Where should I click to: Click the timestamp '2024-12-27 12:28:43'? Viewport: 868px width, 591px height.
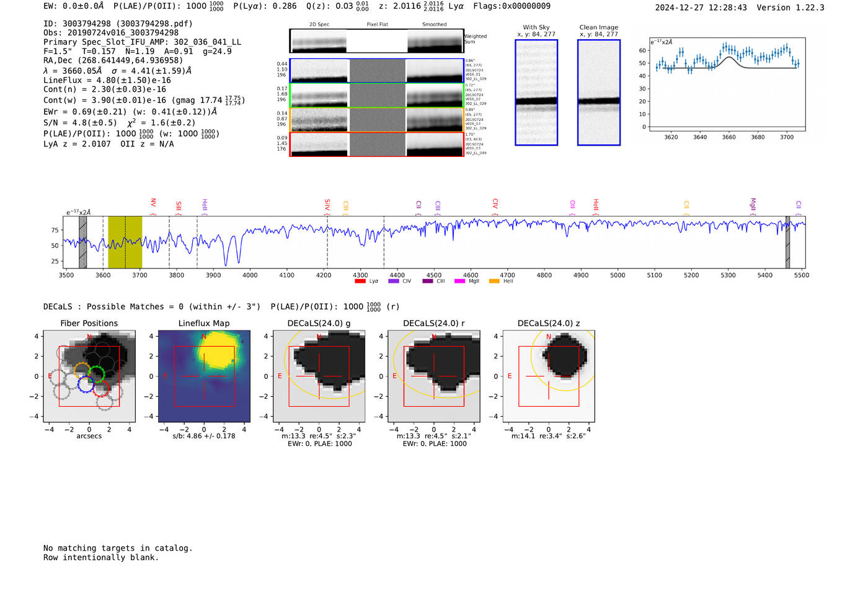pyautogui.click(x=701, y=8)
